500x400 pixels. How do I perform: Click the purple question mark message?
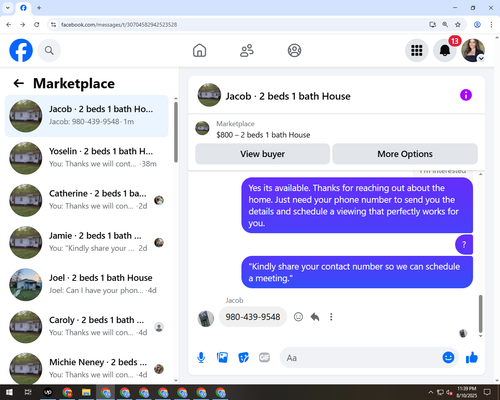coord(464,245)
